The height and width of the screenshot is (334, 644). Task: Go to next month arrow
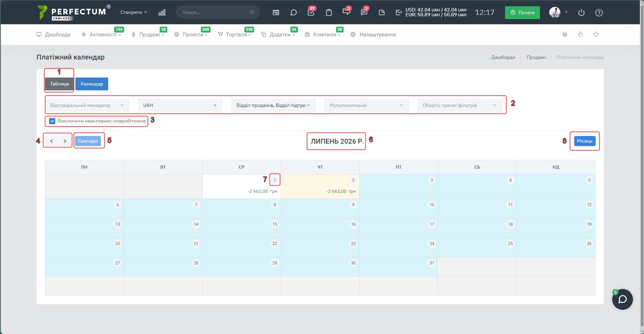coord(65,141)
